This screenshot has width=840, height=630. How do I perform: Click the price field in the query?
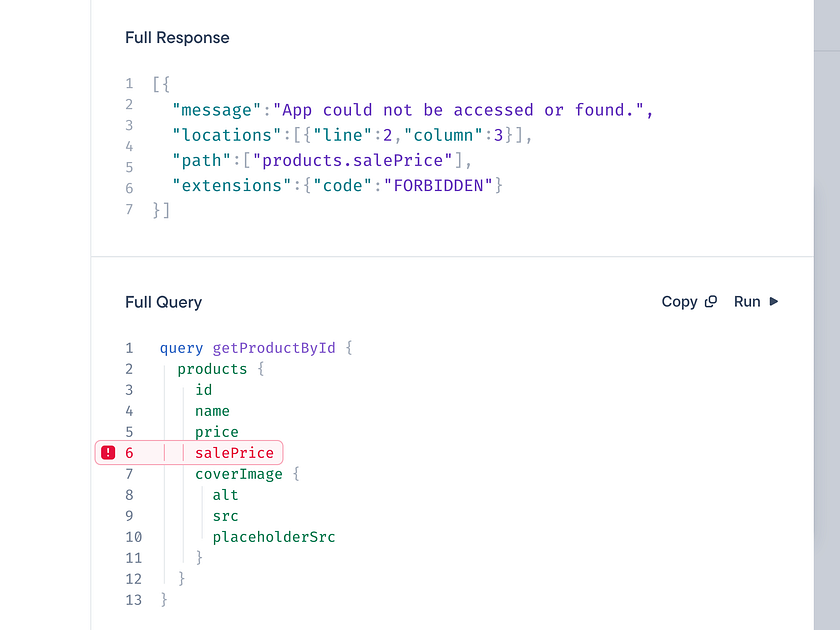click(217, 432)
